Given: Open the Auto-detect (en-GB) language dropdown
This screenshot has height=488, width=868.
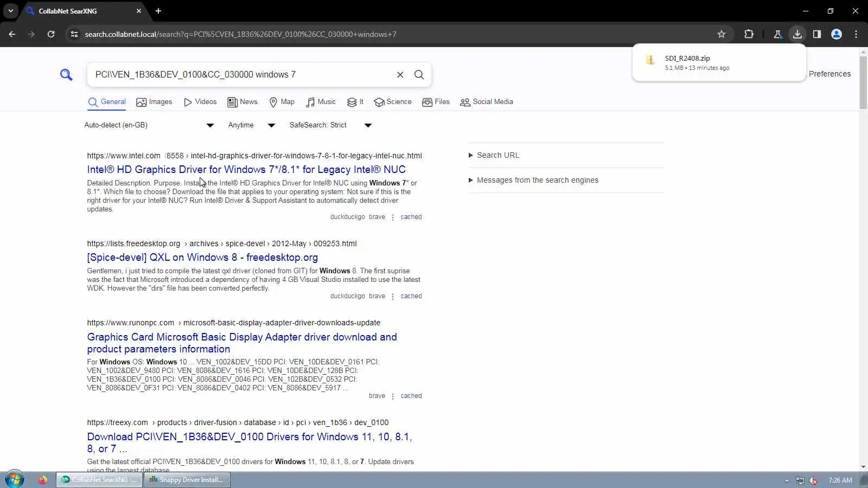Looking at the screenshot, I should coord(149,125).
